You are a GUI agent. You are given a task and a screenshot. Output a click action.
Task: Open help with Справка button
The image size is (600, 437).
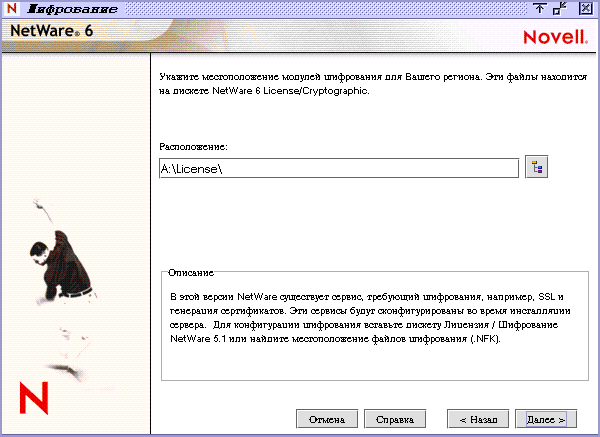coord(395,419)
